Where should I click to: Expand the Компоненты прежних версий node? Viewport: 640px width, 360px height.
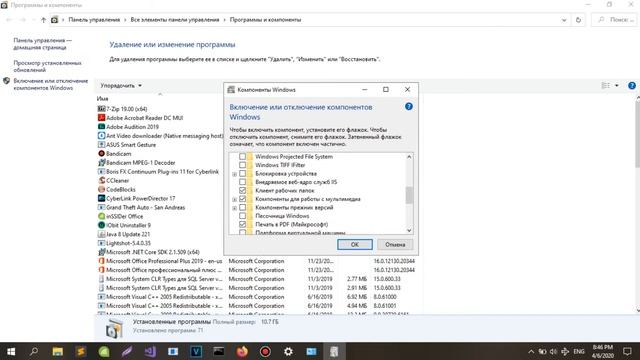[235, 208]
